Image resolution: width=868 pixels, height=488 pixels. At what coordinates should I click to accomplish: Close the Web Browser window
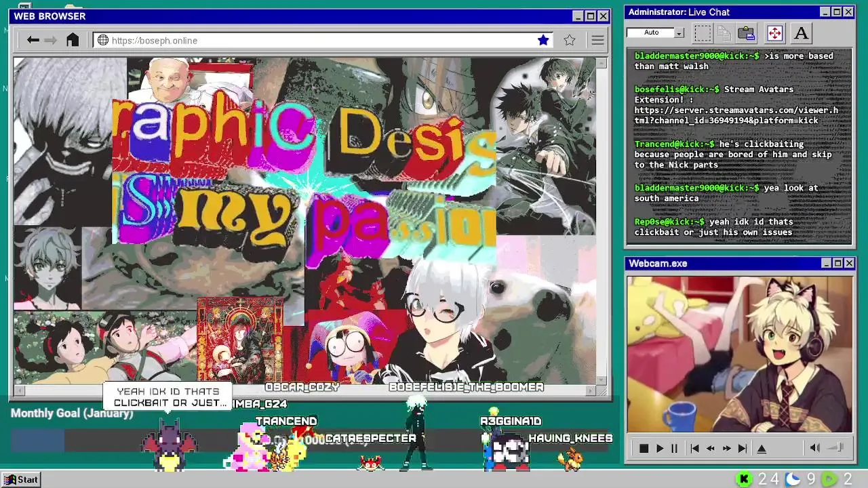click(603, 16)
